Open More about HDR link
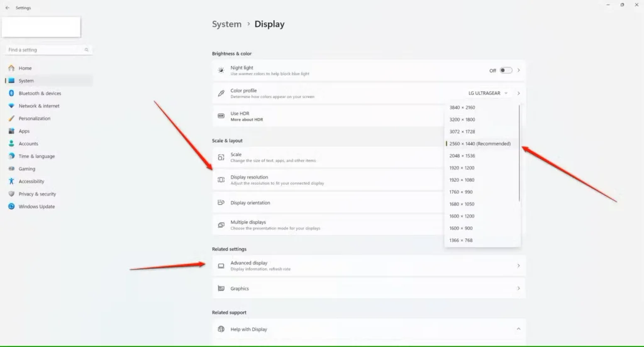 (247, 119)
